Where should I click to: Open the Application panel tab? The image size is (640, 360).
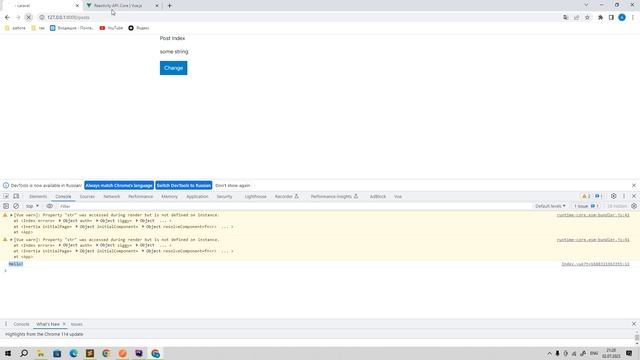click(x=197, y=196)
